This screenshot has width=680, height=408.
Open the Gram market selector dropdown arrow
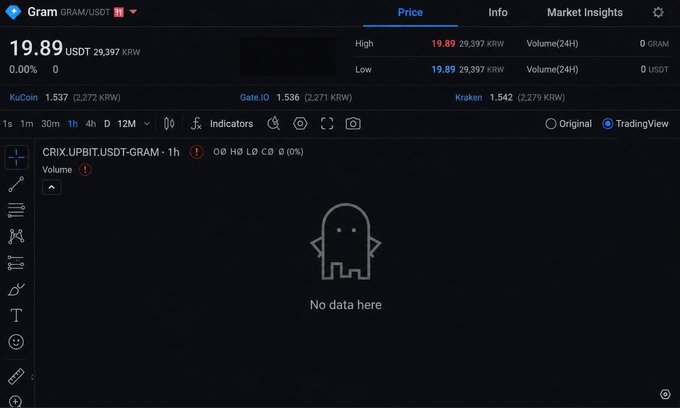133,12
